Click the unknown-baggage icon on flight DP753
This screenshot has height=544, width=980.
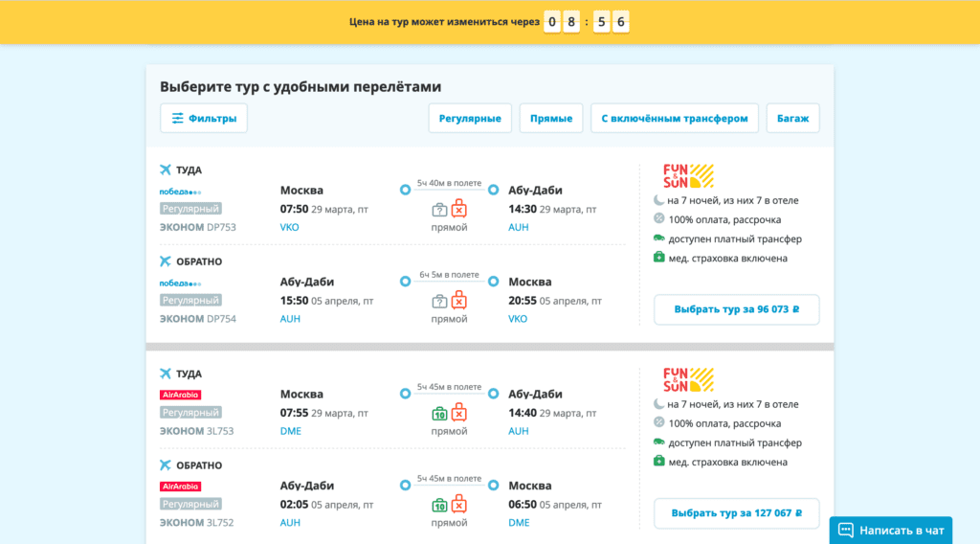(439, 210)
